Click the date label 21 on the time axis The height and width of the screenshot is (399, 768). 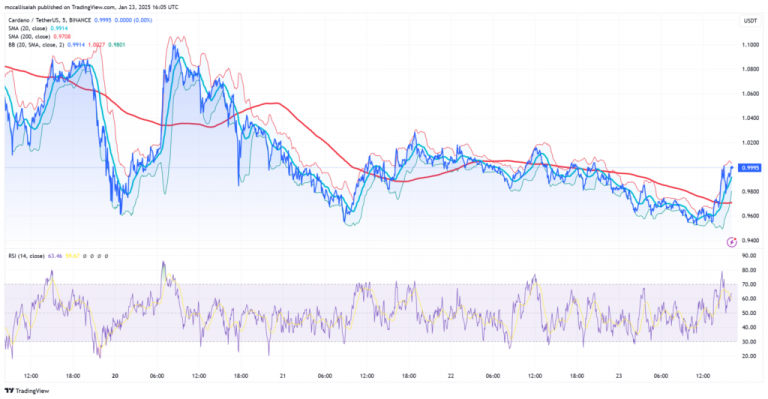click(x=283, y=376)
